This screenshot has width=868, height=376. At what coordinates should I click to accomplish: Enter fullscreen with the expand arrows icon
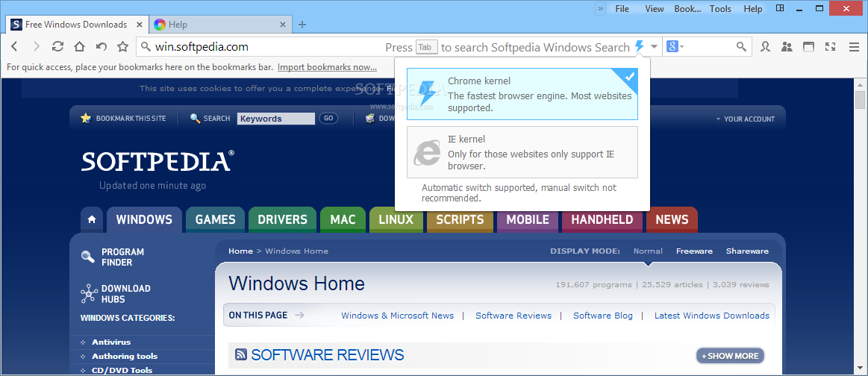pyautogui.click(x=831, y=47)
